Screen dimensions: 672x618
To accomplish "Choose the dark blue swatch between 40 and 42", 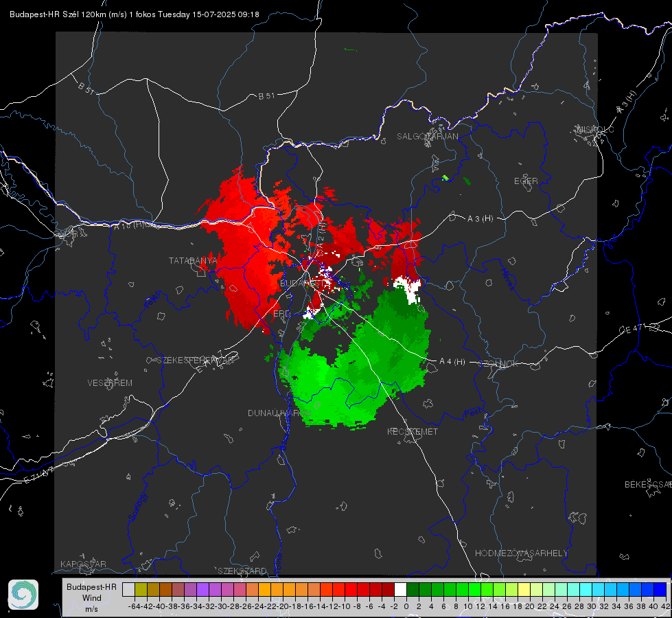I will [660, 589].
